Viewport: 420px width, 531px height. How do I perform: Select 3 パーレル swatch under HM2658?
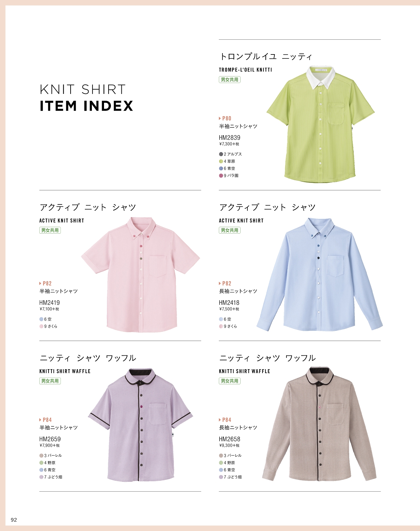click(221, 456)
